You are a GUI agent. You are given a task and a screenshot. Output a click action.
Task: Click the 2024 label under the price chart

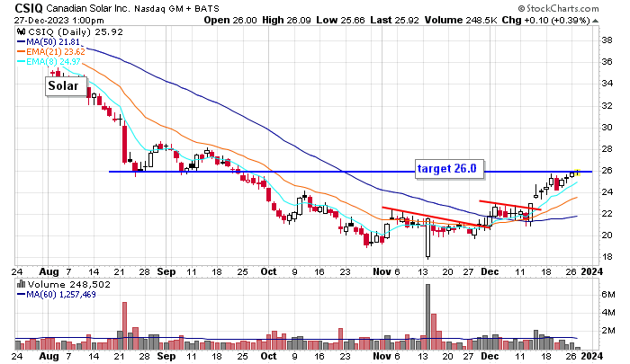592,271
